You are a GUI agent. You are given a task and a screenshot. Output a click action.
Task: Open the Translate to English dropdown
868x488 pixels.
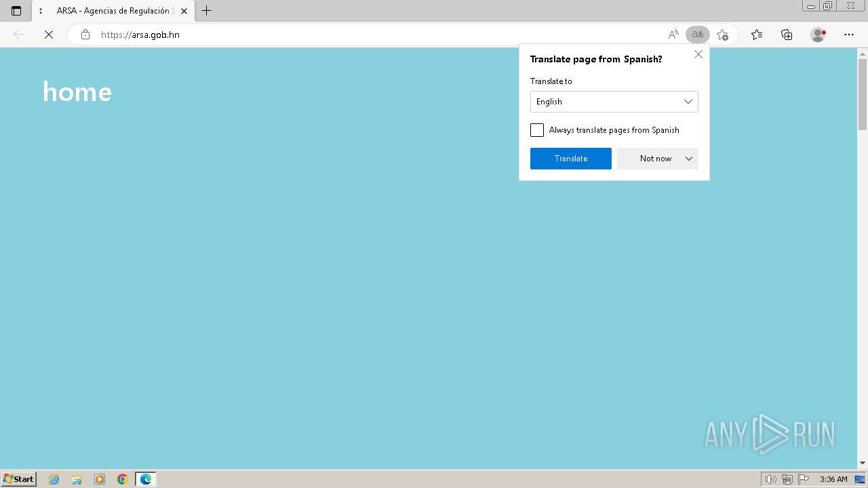tap(614, 102)
